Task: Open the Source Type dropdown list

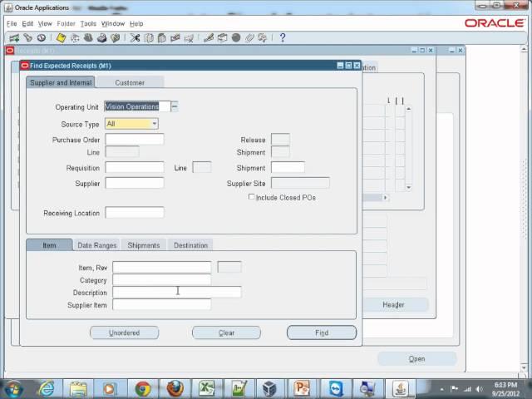Action: pos(155,124)
